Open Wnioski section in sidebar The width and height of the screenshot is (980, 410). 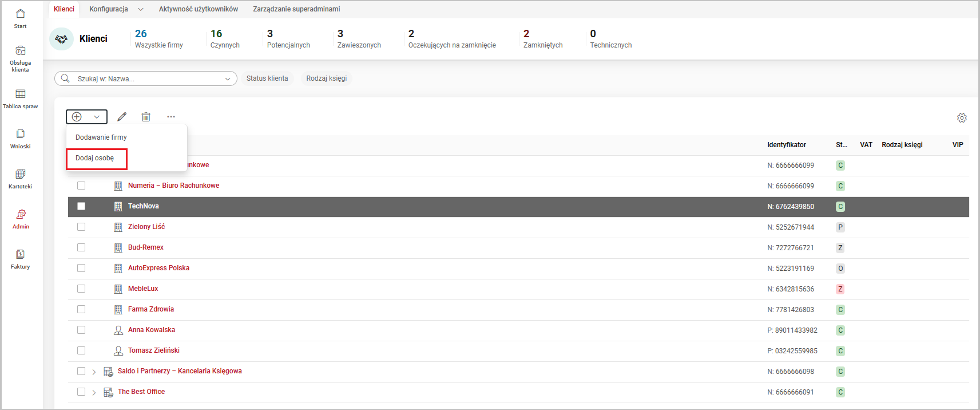20,139
